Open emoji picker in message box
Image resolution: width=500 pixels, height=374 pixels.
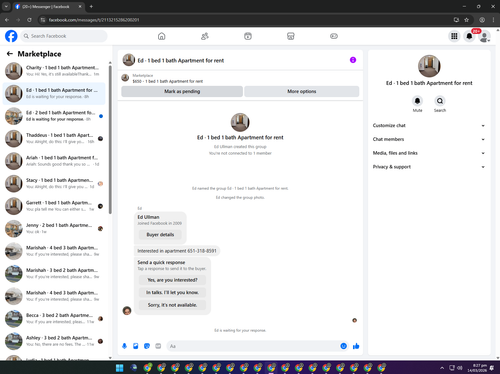[x=343, y=346]
